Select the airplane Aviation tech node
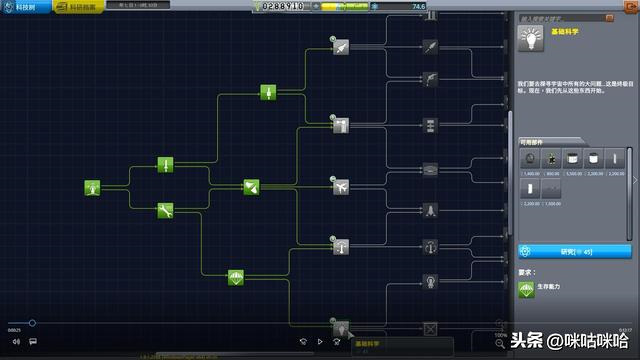 341,187
